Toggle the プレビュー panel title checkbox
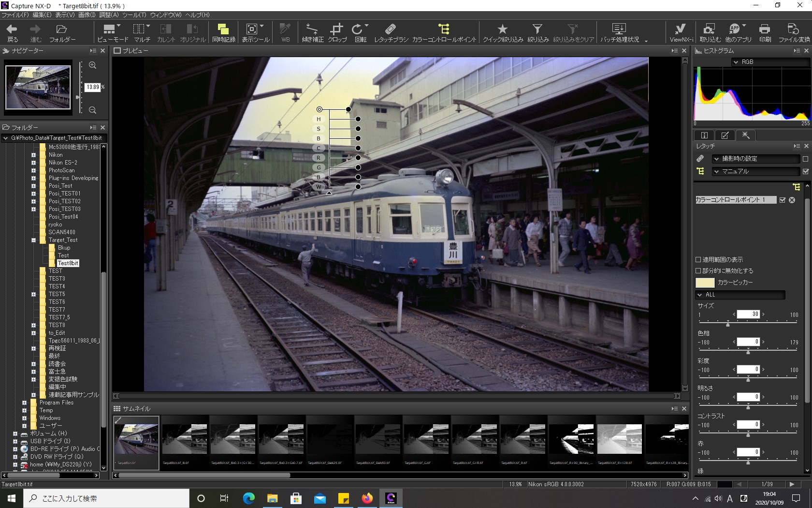 117,50
